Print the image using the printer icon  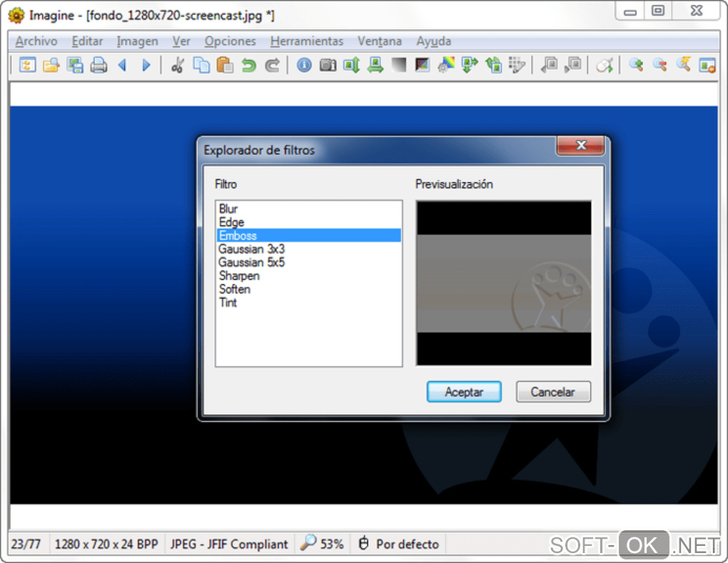click(x=98, y=65)
